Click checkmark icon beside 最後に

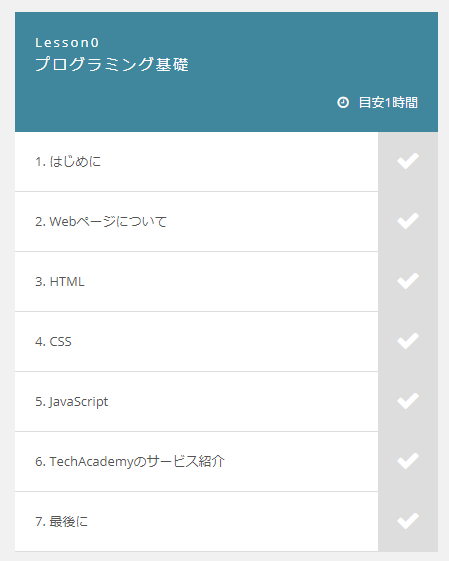(x=408, y=521)
